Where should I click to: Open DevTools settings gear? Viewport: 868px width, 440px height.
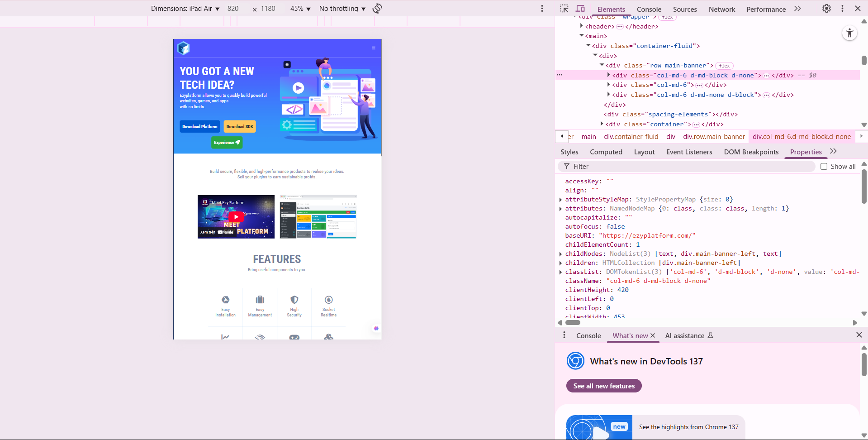[826, 9]
